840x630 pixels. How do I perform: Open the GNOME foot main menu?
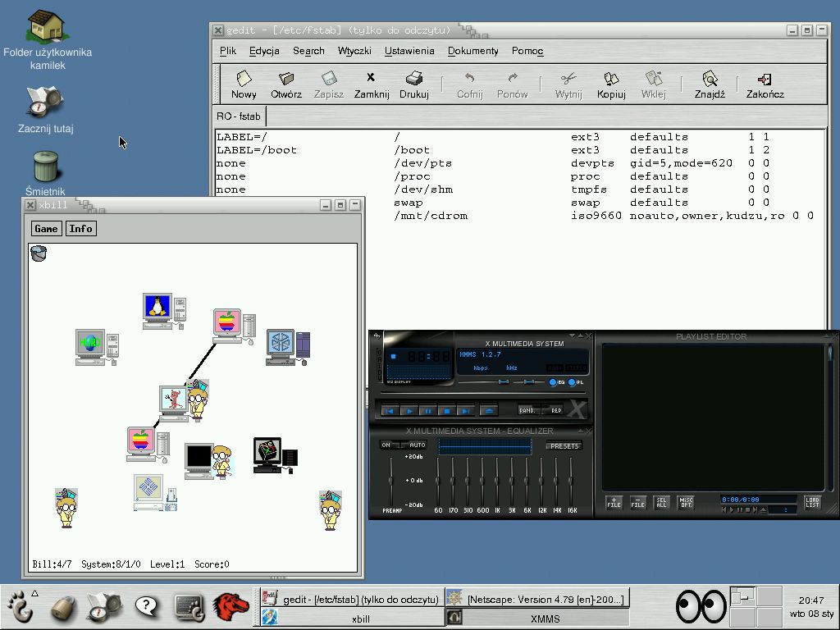click(21, 607)
